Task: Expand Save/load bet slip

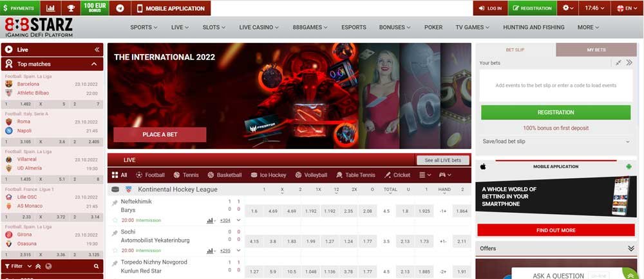Action: [556, 141]
